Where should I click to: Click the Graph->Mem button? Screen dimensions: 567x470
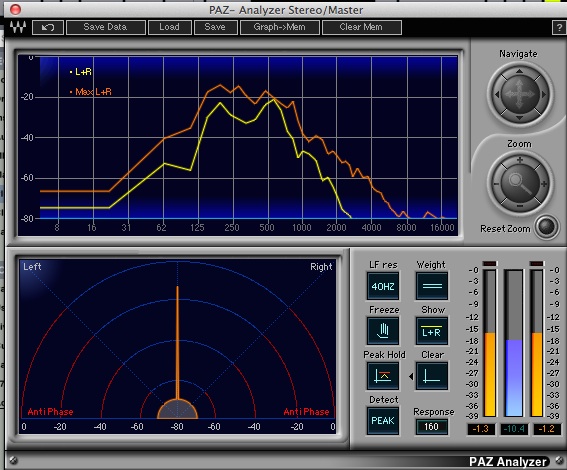[x=280, y=27]
